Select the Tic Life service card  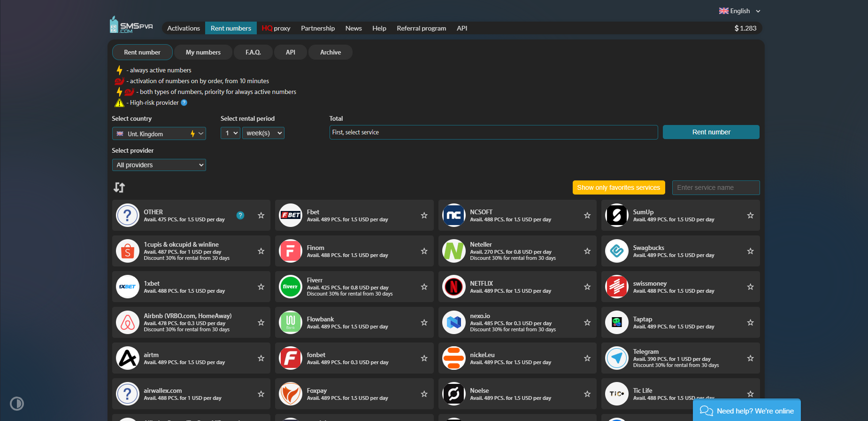[x=681, y=394]
